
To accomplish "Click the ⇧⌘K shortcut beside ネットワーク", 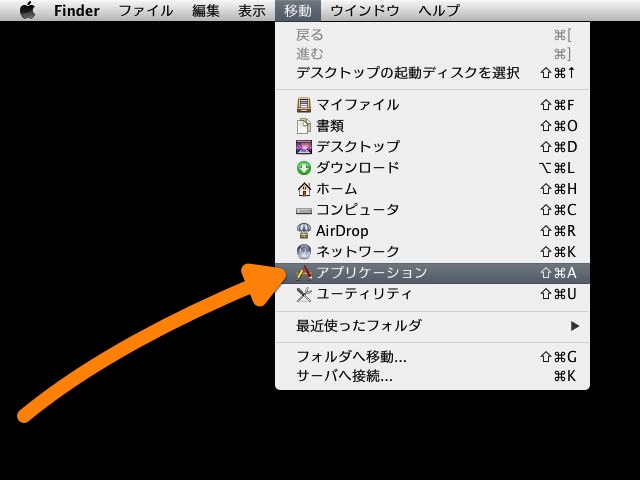I will (x=558, y=252).
